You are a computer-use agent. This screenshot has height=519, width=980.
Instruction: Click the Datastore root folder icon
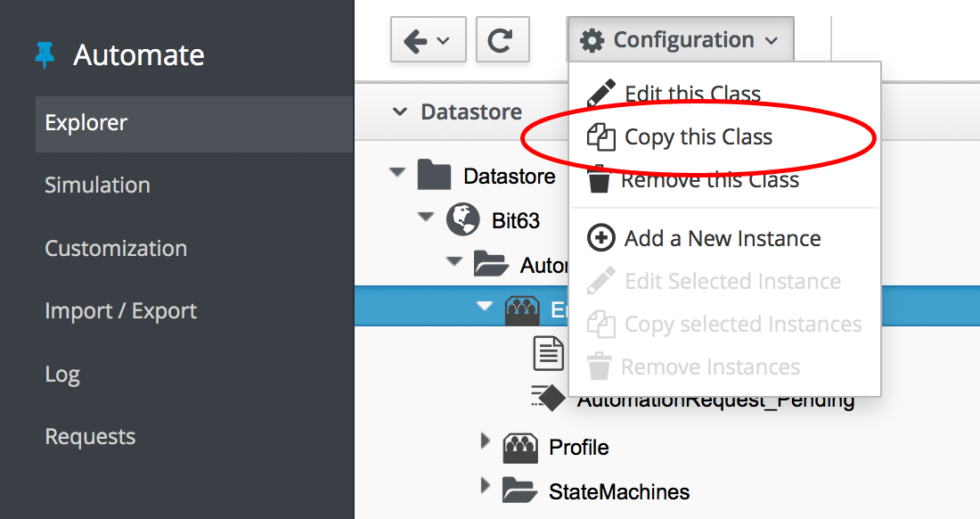click(434, 176)
